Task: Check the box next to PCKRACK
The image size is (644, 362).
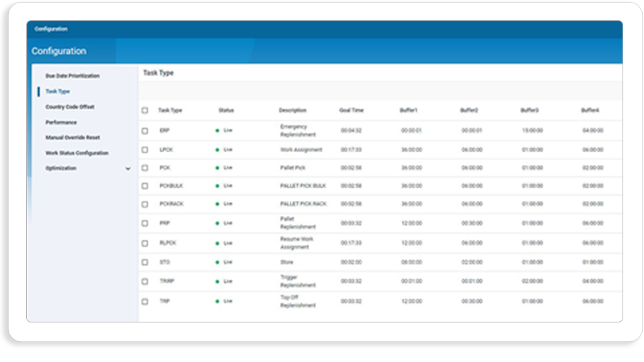Action: (x=145, y=204)
